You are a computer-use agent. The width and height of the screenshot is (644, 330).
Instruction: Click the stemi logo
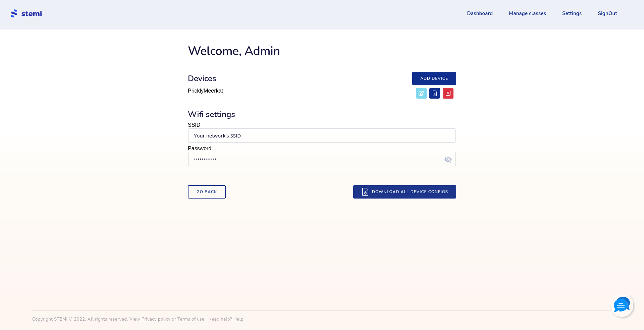tap(26, 13)
